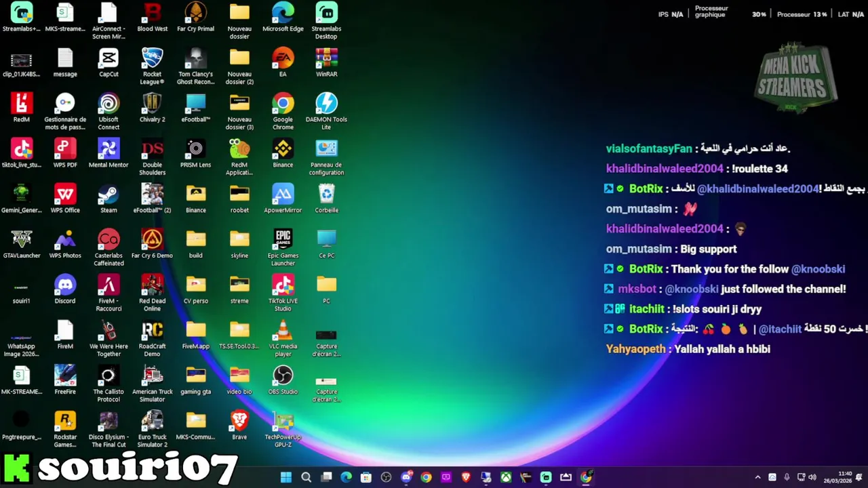868x488 pixels.
Task: Open taskbar Search
Action: [306, 477]
